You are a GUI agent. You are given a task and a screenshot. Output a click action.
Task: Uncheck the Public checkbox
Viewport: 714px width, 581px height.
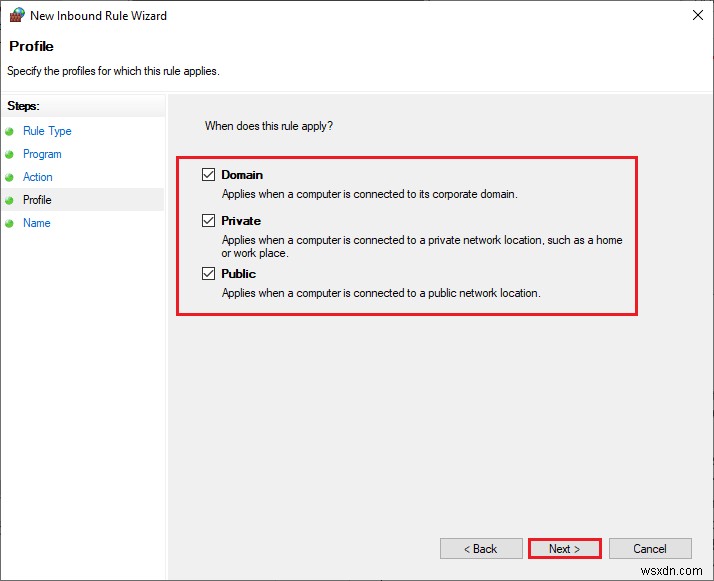pos(209,274)
